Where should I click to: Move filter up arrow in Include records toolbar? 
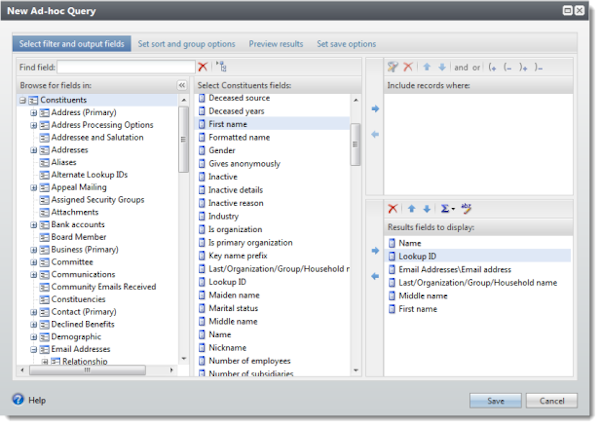pos(427,67)
